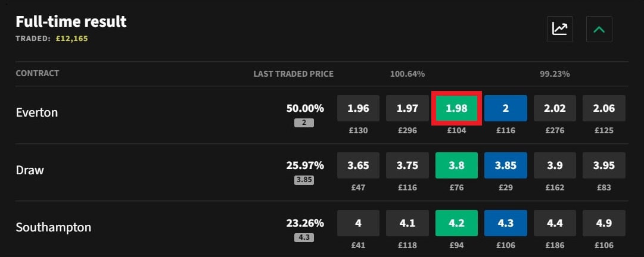Select Draw price 3.95
Image resolution: width=644 pixels, height=257 pixels.
(x=604, y=166)
